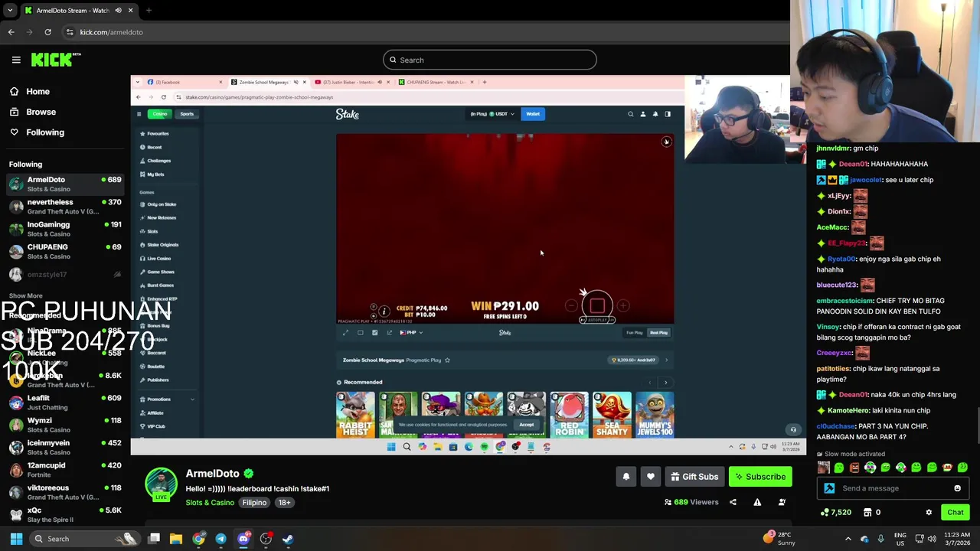Viewport: 980px width, 551px height.
Task: Open the Kick sidebar hamburger menu
Action: (x=16, y=60)
